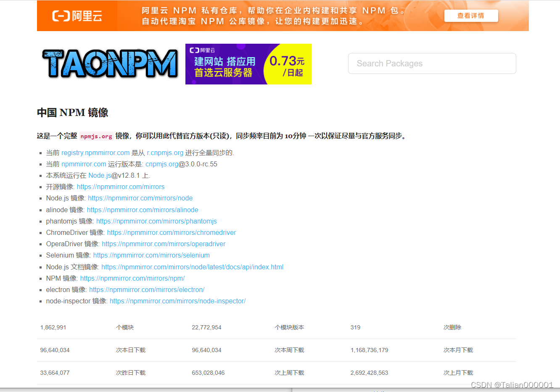Select the 319 deletions value
The width and height of the screenshot is (560, 392).
pos(355,327)
